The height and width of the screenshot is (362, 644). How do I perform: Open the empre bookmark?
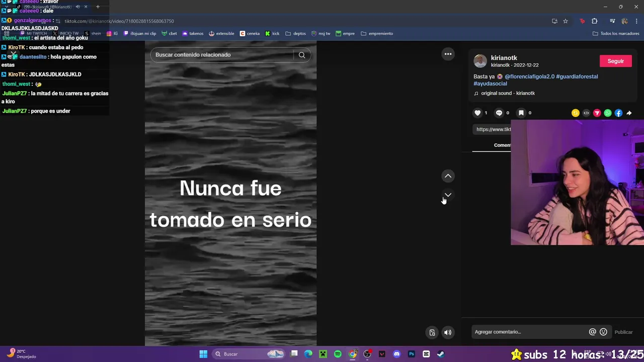[x=345, y=34]
